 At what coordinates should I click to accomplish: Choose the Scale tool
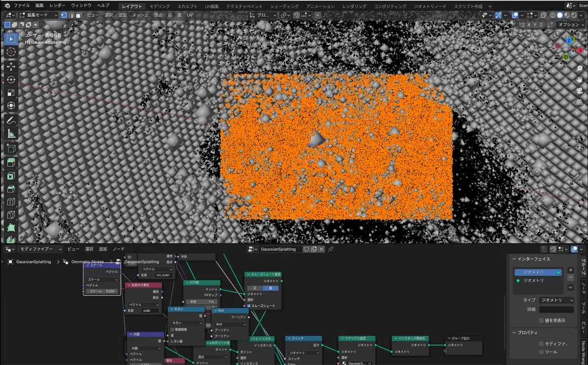11,93
